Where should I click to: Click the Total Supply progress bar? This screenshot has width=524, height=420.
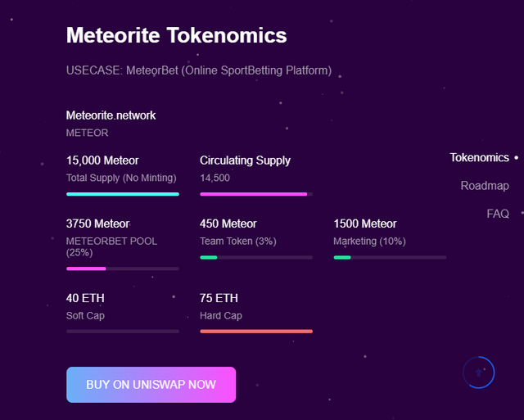tap(123, 194)
